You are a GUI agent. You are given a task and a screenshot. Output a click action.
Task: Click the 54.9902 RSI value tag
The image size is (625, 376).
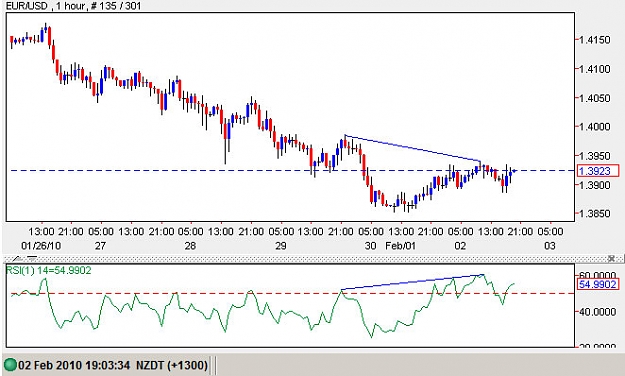597,284
